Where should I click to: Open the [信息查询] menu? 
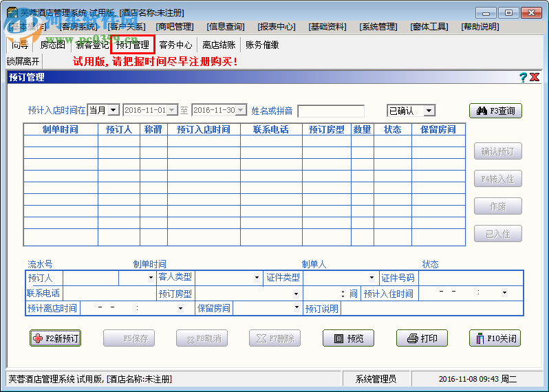tap(226, 27)
